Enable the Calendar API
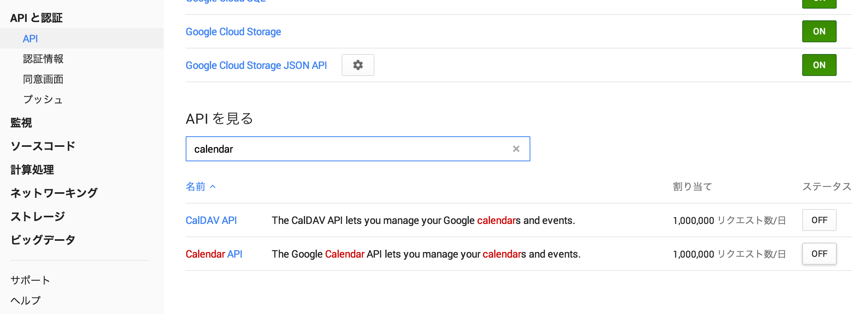Screen dimensions: 868x314 coord(819,254)
